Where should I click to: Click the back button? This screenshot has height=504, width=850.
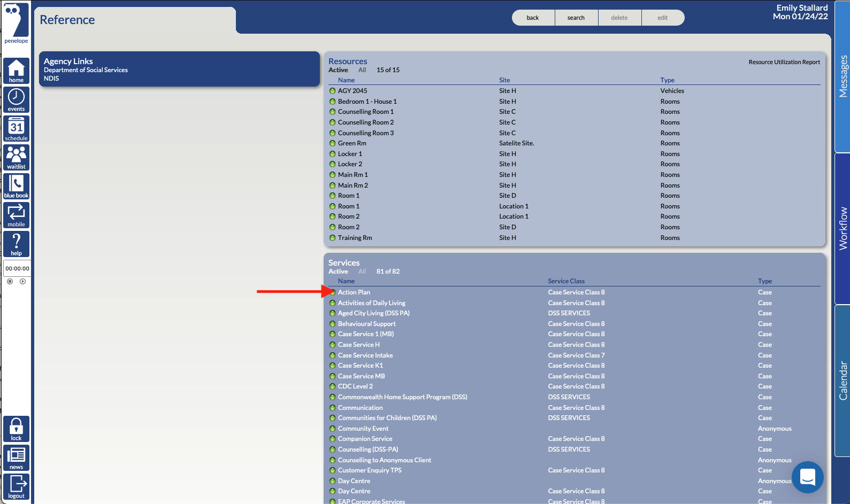(x=533, y=18)
